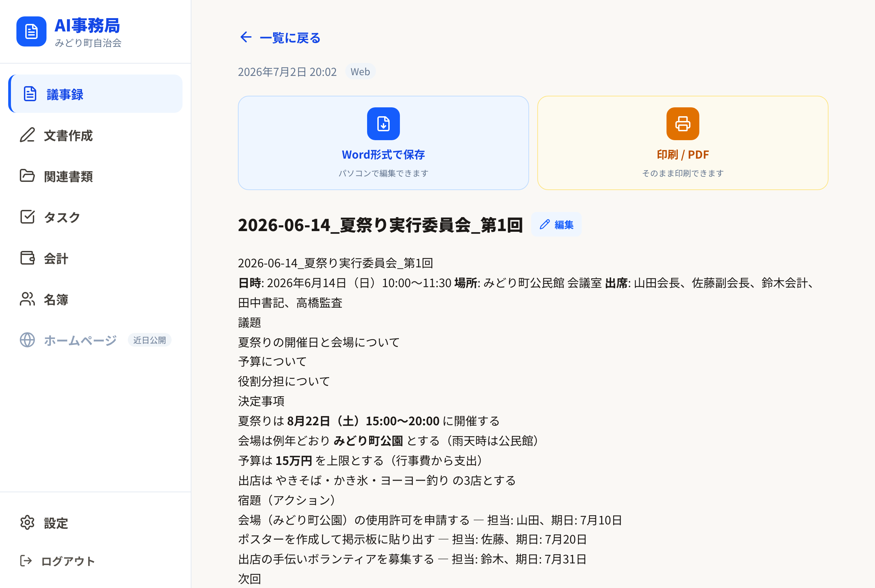Click the timestamp 2026年7月2日 20:02
875x588 pixels.
(x=287, y=72)
